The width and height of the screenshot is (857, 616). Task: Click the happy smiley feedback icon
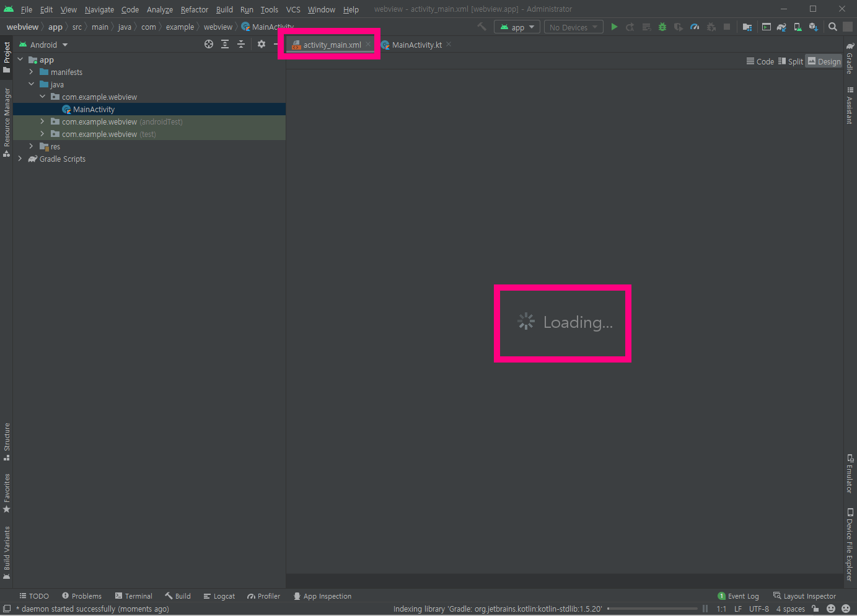click(x=831, y=609)
